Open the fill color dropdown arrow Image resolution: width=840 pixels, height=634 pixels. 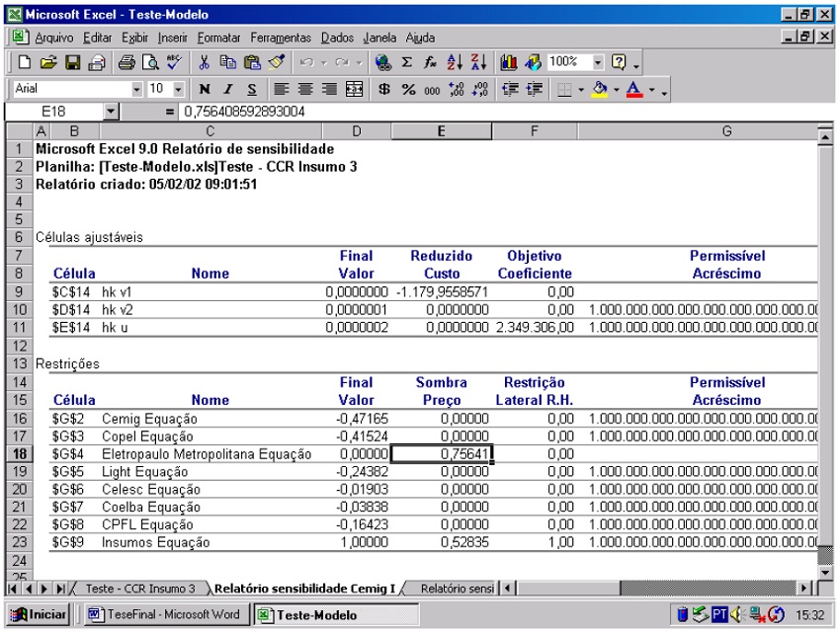coord(616,90)
